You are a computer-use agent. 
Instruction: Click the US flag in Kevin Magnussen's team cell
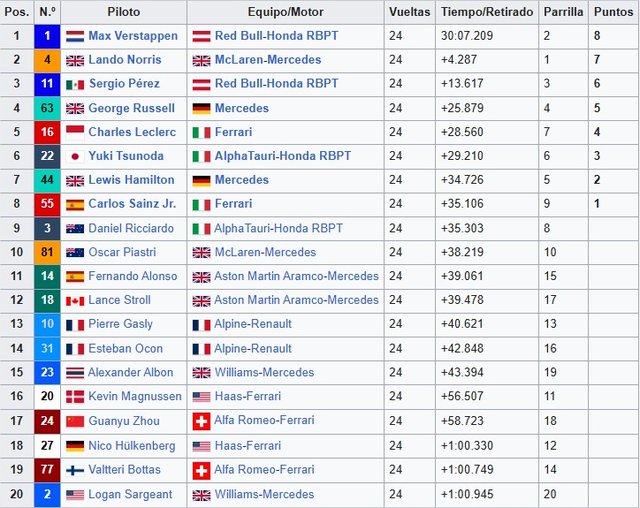tap(201, 397)
